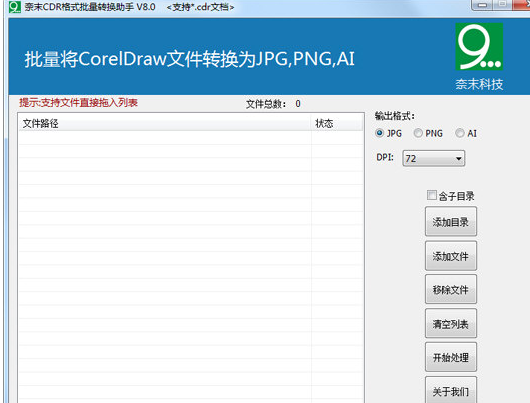The height and width of the screenshot is (403, 530).
Task: Click the 文件总数 label
Action: pos(266,104)
